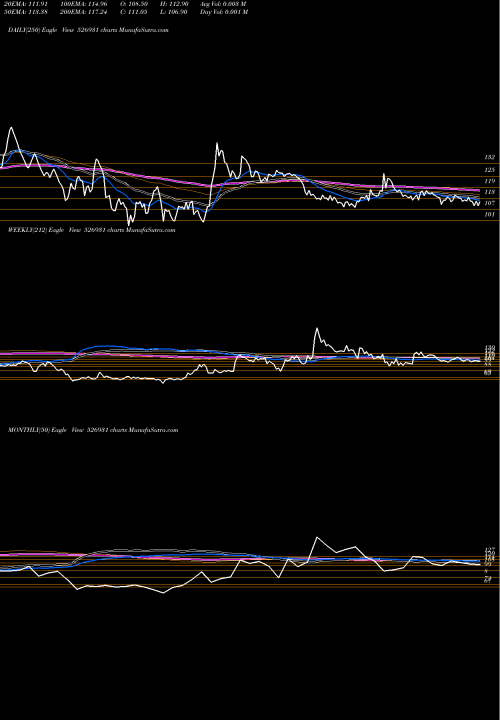Viewport: 500px width, 720px height.
Task: Click the Day Vol: 0.001 M reading
Action: pos(224,12)
